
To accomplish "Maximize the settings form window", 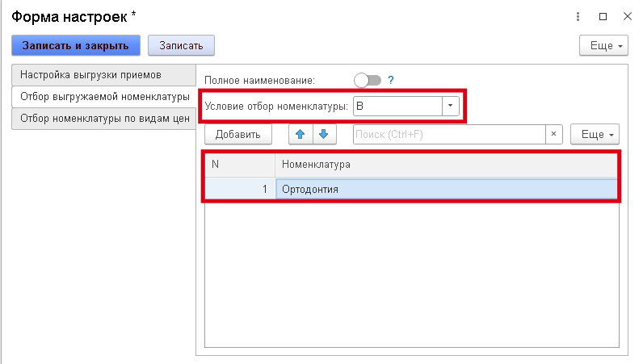I will 603,16.
